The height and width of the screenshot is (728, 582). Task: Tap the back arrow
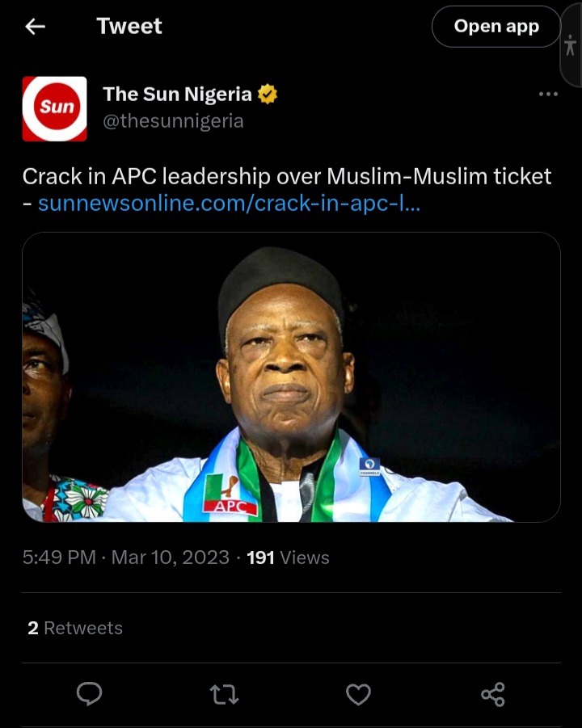coord(35,27)
